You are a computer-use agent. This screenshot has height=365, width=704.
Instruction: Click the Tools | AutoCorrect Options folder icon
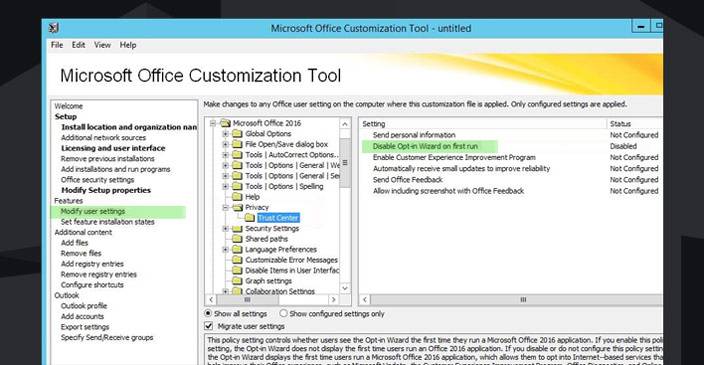point(238,155)
